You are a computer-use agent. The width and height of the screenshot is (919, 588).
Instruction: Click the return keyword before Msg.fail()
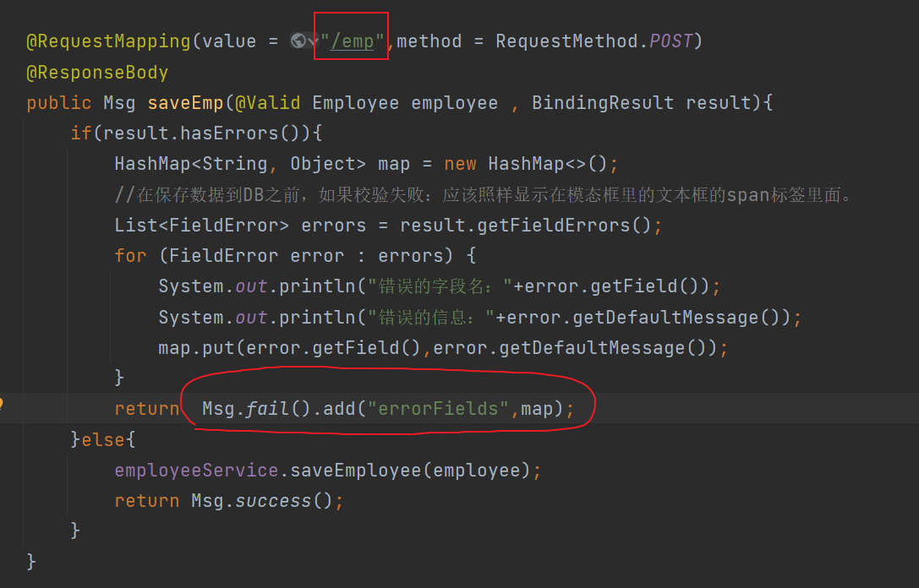point(147,409)
